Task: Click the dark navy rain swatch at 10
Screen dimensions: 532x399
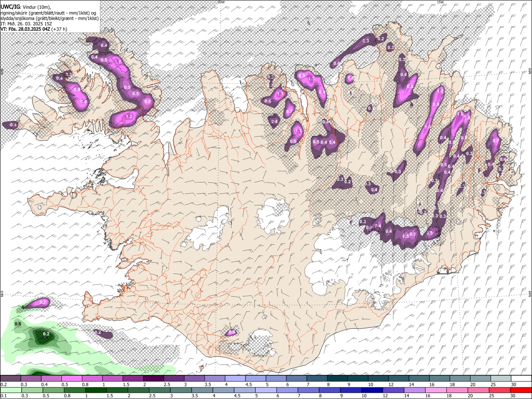Action: coord(371,390)
